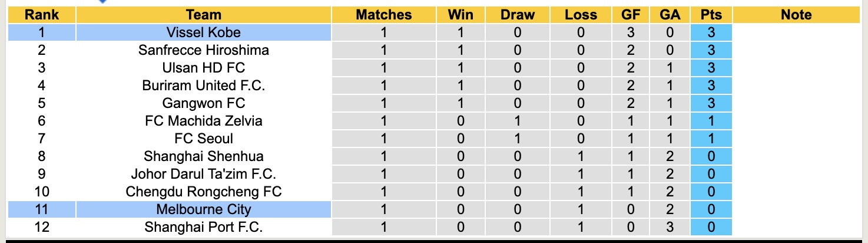Sort by the Pts column header
Image resolution: width=868 pixels, height=243 pixels.
pos(711,15)
